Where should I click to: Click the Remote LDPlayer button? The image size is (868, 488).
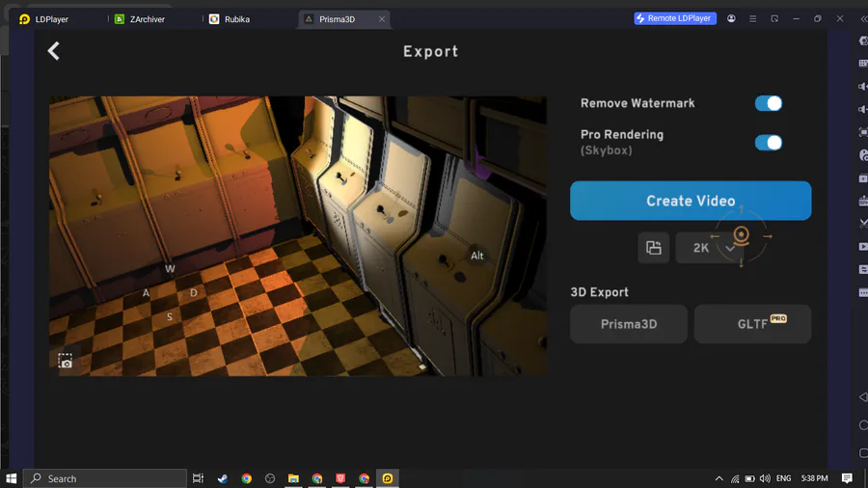pyautogui.click(x=675, y=18)
